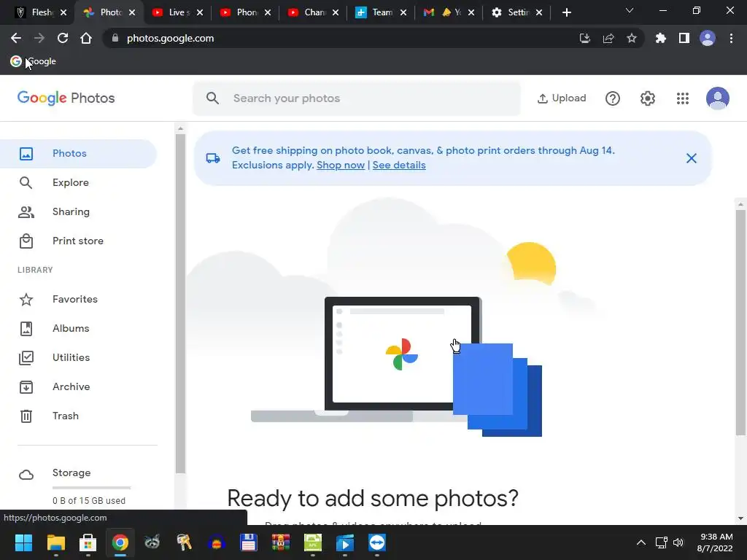Open the Photos sidebar section

pyautogui.click(x=78, y=153)
